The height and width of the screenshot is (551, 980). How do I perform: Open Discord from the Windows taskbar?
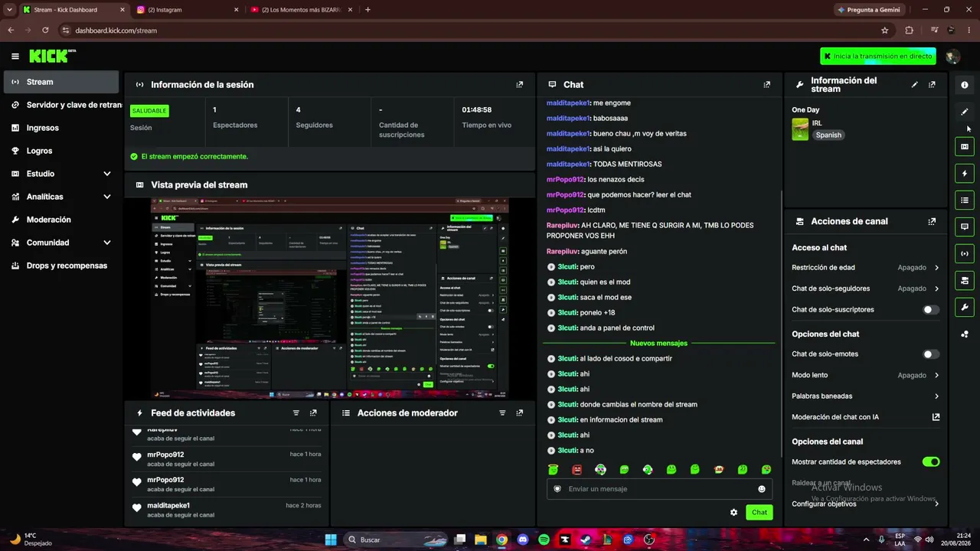pos(523,540)
